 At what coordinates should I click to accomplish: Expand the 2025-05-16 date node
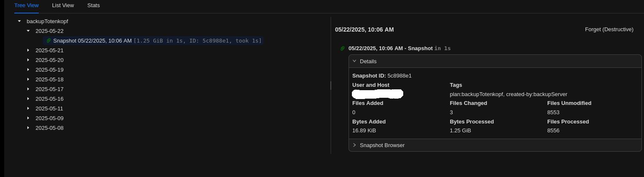pos(28,99)
